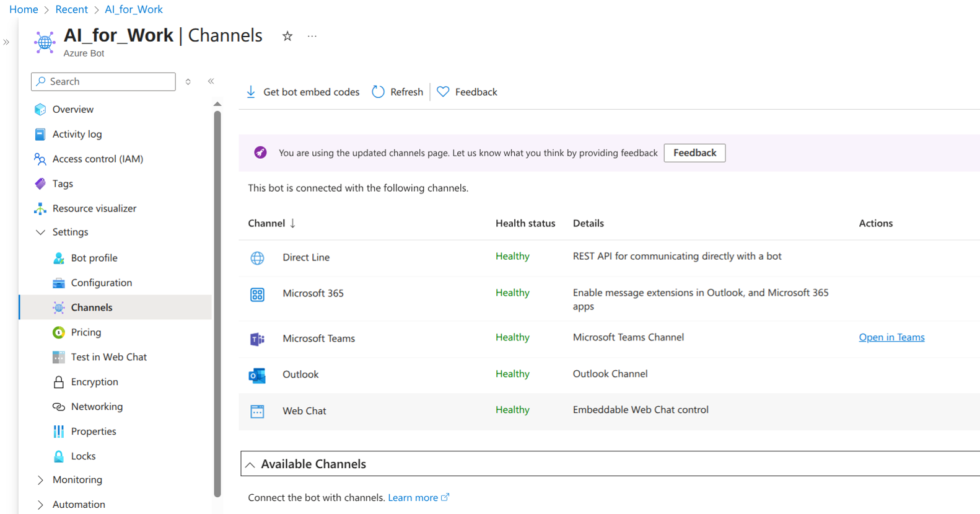Click the rocket icon in banner
The image size is (980, 514).
260,153
